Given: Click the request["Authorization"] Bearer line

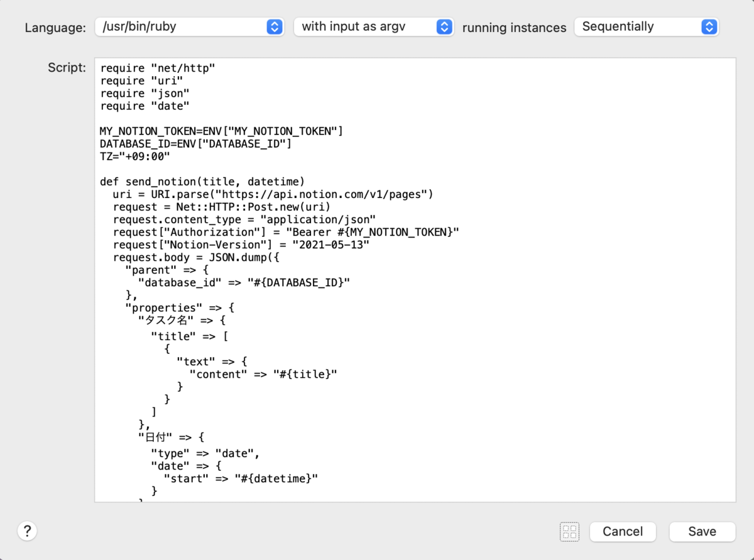Looking at the screenshot, I should [x=286, y=232].
